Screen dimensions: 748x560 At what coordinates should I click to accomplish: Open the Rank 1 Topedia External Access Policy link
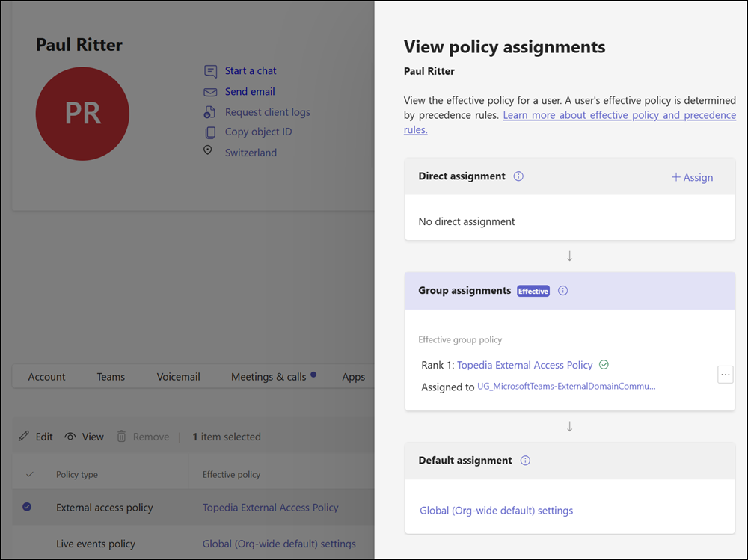pyautogui.click(x=524, y=365)
